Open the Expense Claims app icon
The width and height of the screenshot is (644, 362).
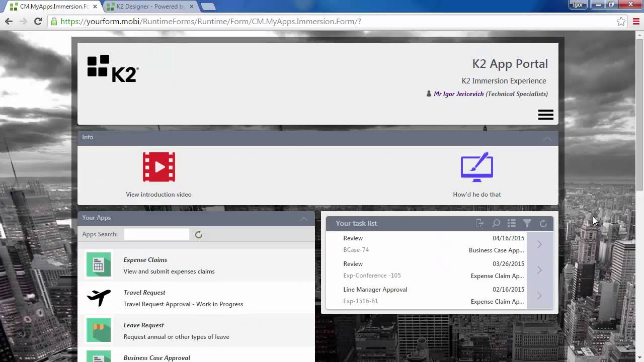point(99,264)
